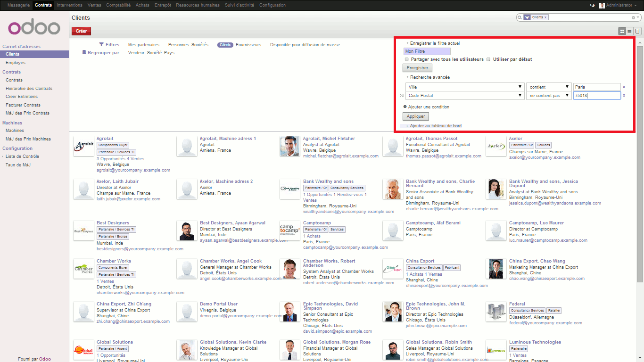The height and width of the screenshot is (362, 644).
Task: Click Charlie Bernard's contact photo
Action: point(393,189)
